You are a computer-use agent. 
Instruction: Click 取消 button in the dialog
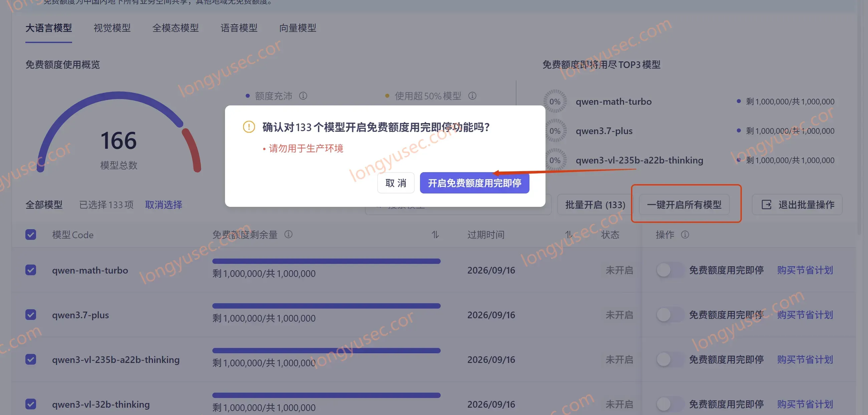click(396, 183)
